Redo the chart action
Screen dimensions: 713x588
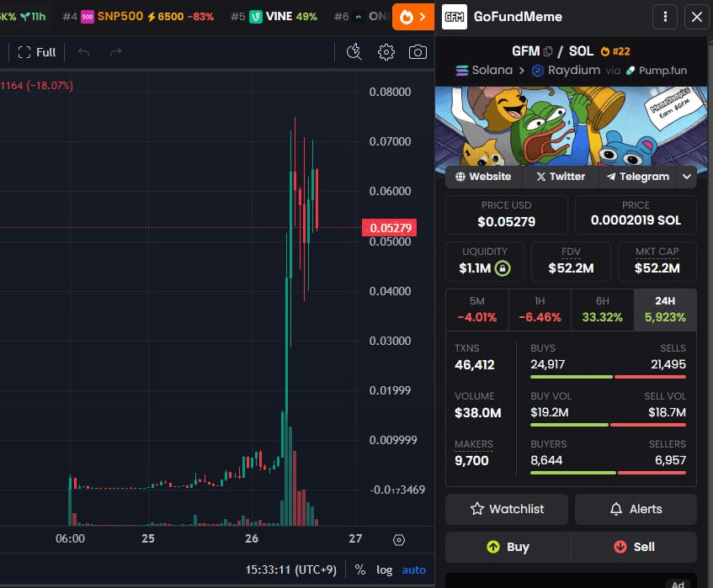pos(115,52)
